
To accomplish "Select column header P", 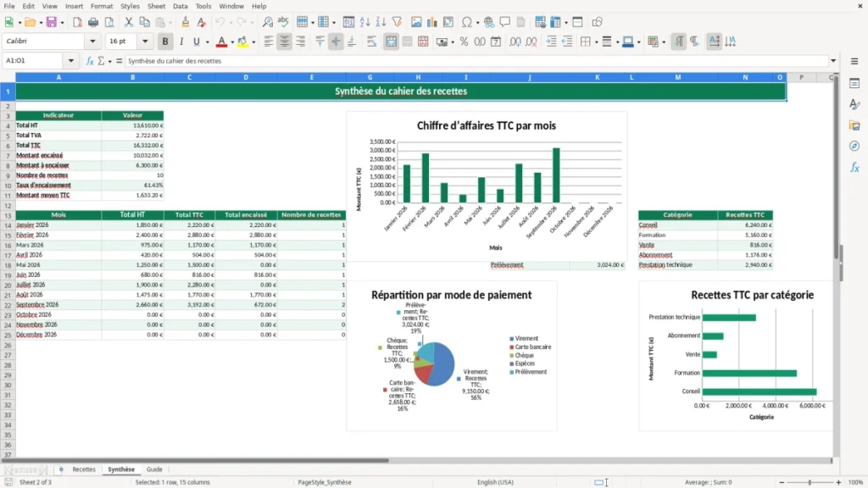I will click(x=802, y=77).
